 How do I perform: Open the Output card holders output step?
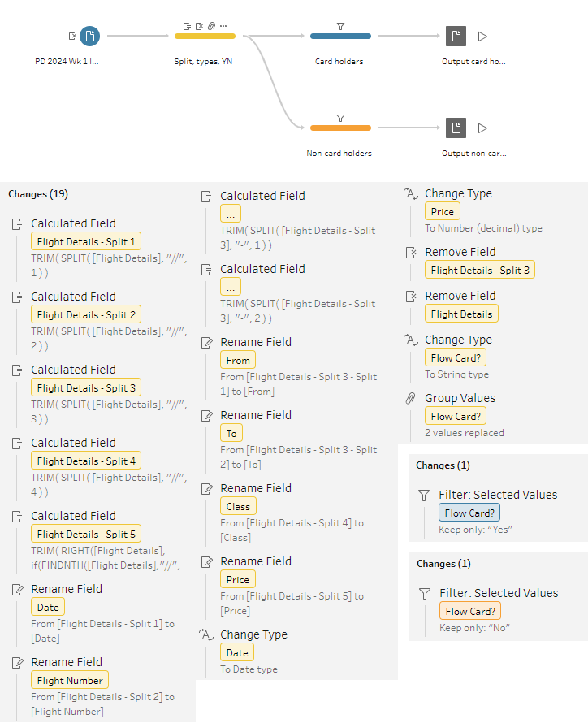point(456,36)
